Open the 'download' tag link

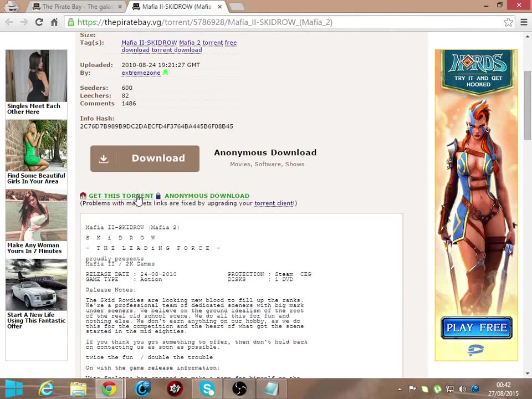135,50
